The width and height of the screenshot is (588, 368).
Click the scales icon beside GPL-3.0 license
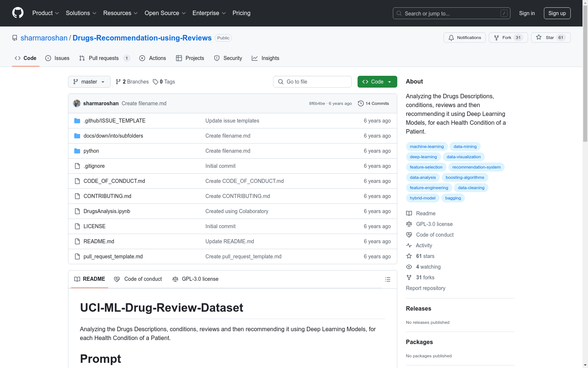pos(409,224)
